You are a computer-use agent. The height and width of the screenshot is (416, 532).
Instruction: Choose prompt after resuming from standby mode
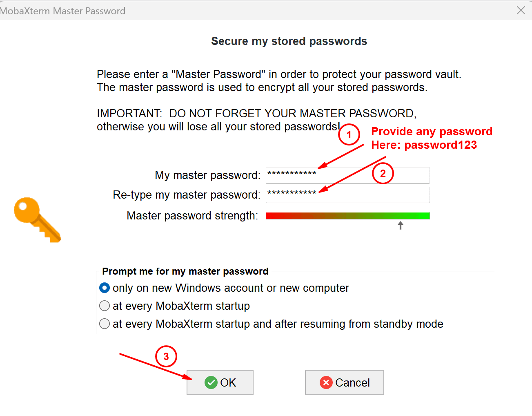point(105,324)
